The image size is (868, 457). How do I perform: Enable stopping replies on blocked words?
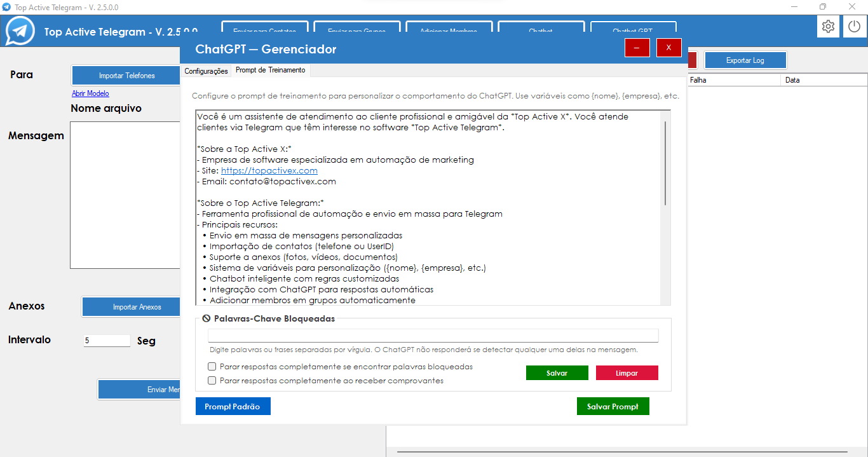pos(212,367)
